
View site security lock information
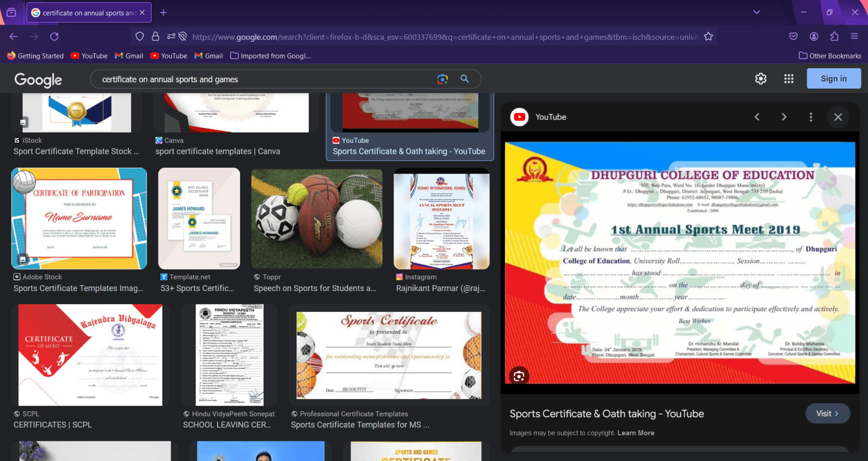pos(155,36)
